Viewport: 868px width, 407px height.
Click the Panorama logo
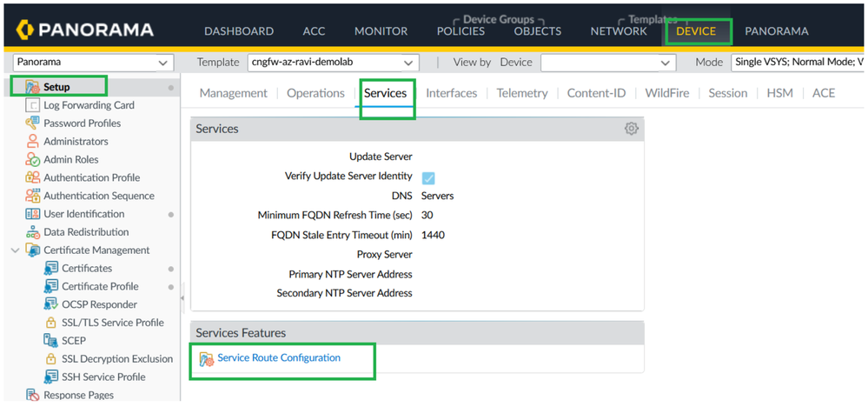pos(85,30)
